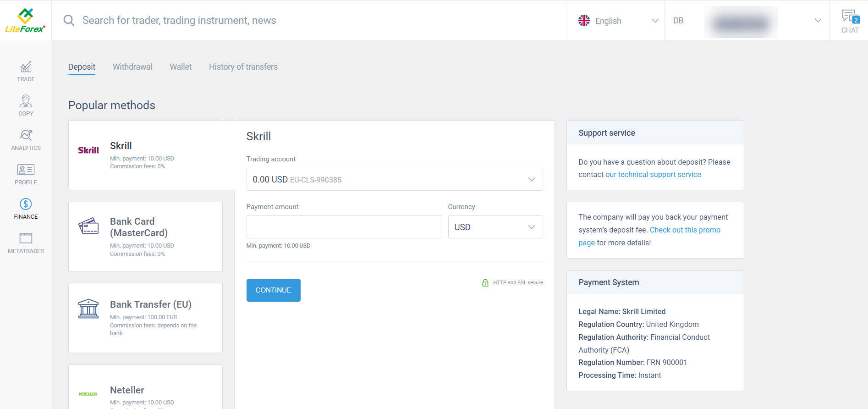Click 'Regulation Number: FRN 900001' text

pos(632,362)
